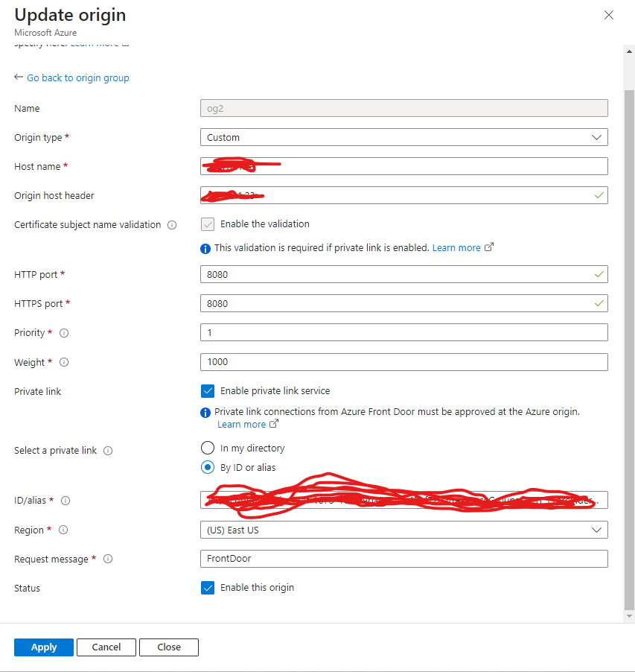Click the info icon next to ID/alias
This screenshot has width=635, height=672.
(65, 501)
